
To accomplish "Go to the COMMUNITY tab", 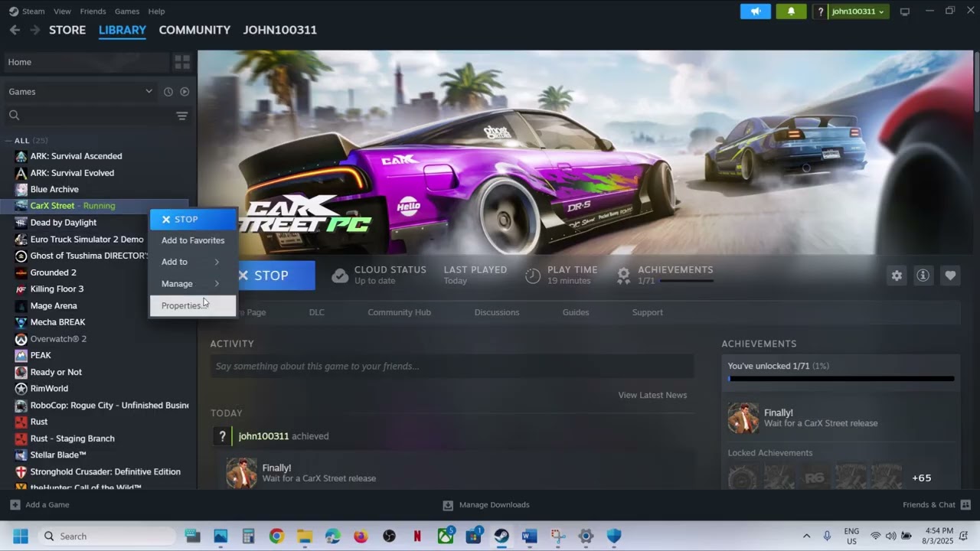I will (x=194, y=30).
